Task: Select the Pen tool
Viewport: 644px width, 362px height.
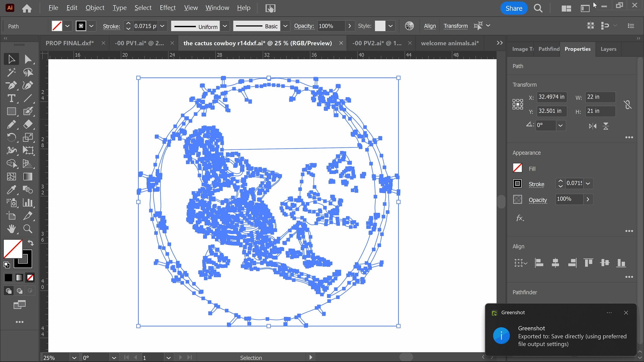Action: [11, 85]
